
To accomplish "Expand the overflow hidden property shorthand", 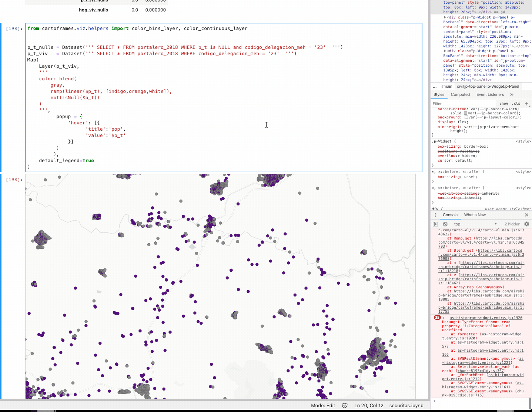I will 459,156.
